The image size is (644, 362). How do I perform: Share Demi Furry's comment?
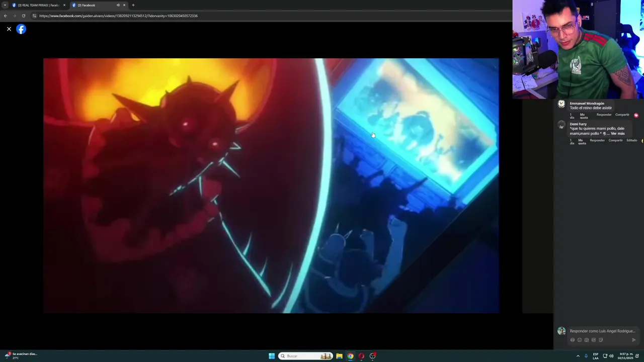[x=616, y=140]
